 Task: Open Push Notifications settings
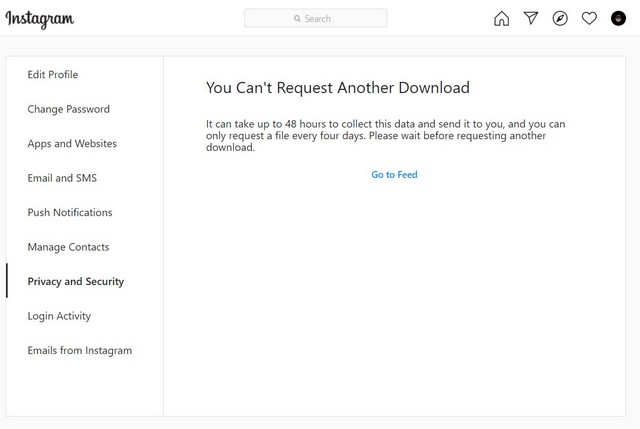coord(70,212)
